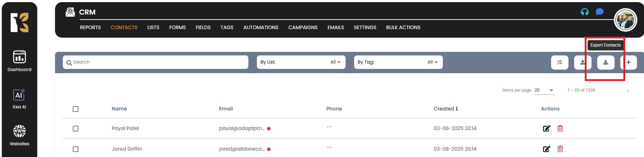
Task: Open the items per page dropdown
Action: [544, 90]
